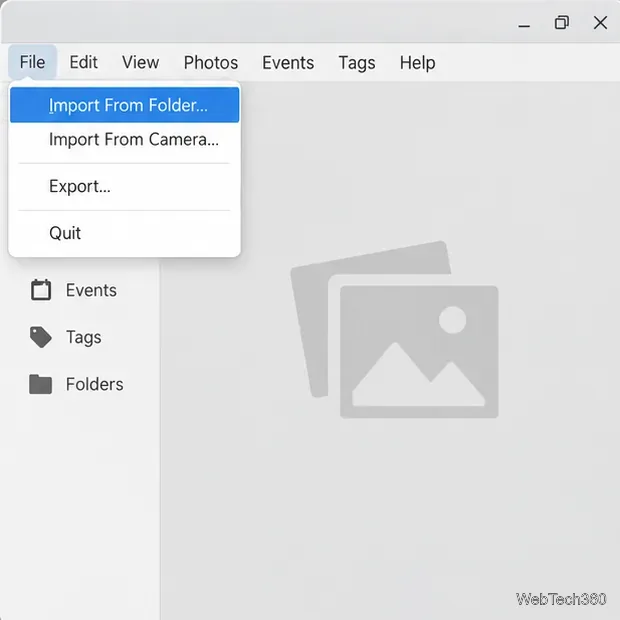
Task: Click the Folders icon in sidebar
Action: 40,384
